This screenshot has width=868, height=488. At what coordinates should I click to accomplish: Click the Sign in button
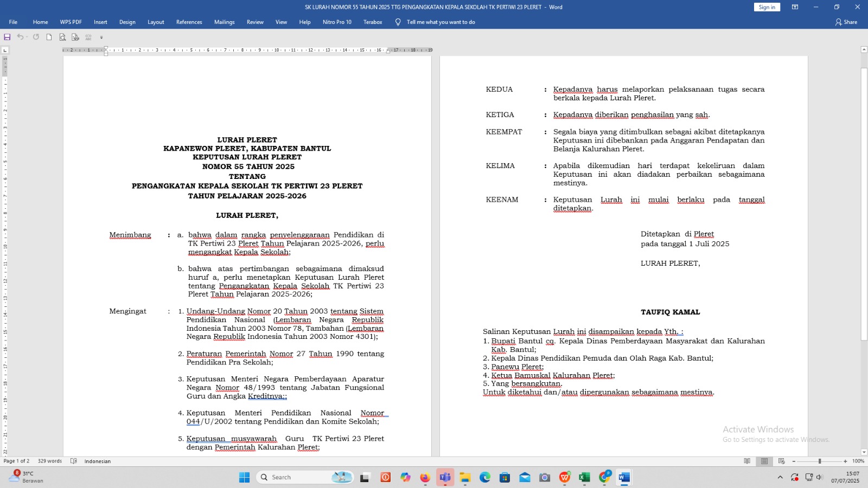[x=767, y=7]
